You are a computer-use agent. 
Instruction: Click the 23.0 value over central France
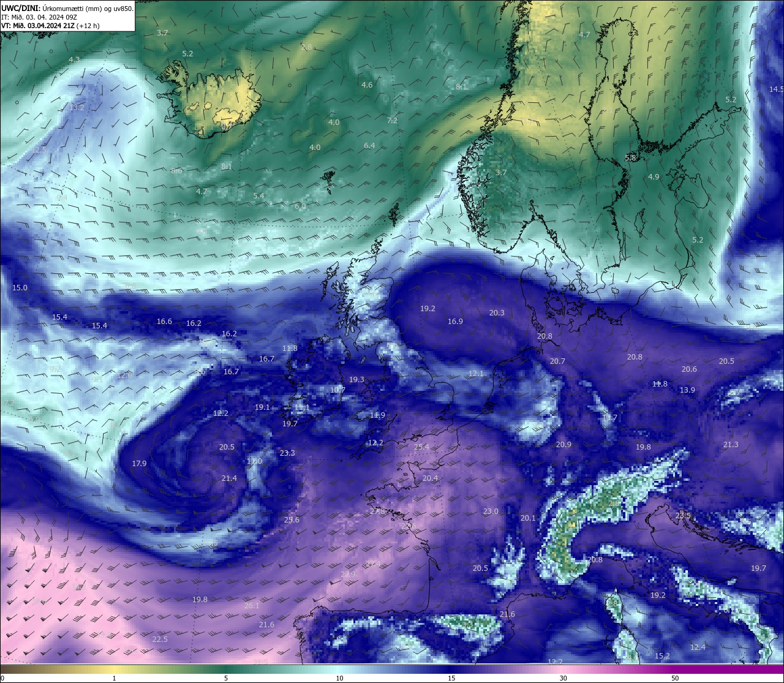click(491, 511)
